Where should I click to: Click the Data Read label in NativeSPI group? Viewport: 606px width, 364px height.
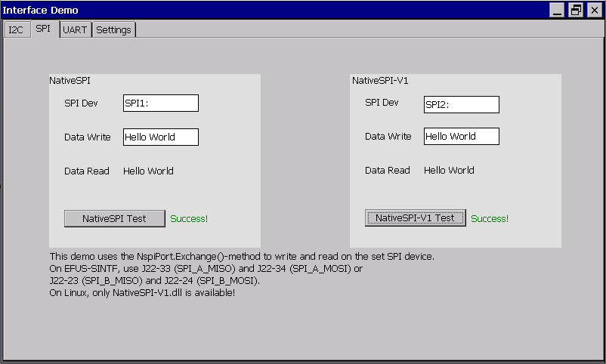pos(87,171)
